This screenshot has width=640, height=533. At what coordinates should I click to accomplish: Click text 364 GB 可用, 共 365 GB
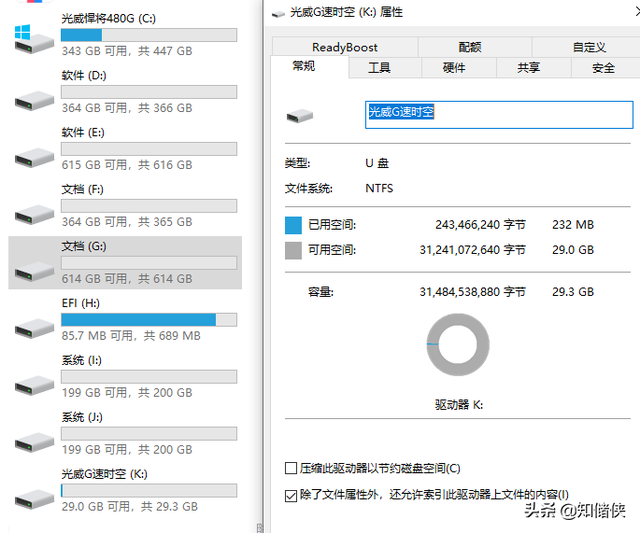coord(127,222)
